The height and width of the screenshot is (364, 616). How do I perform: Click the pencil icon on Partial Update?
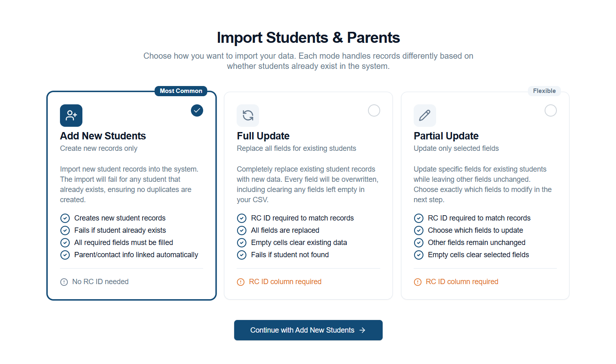coord(425,115)
